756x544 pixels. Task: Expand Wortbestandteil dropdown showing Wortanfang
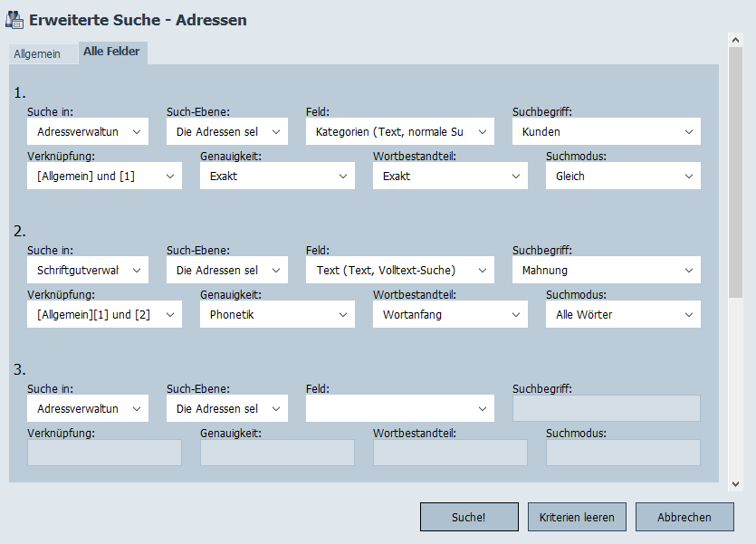450,314
